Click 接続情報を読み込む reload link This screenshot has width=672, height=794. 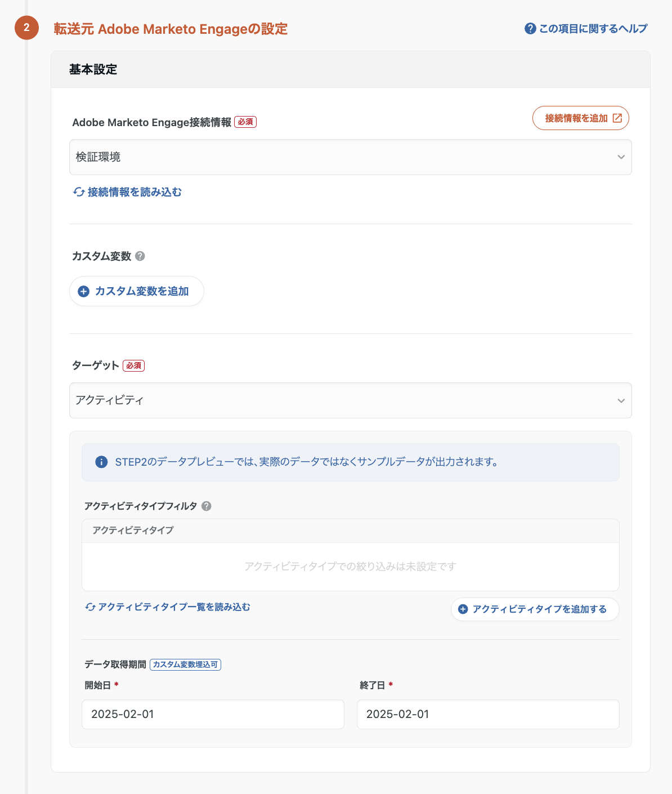pos(128,192)
